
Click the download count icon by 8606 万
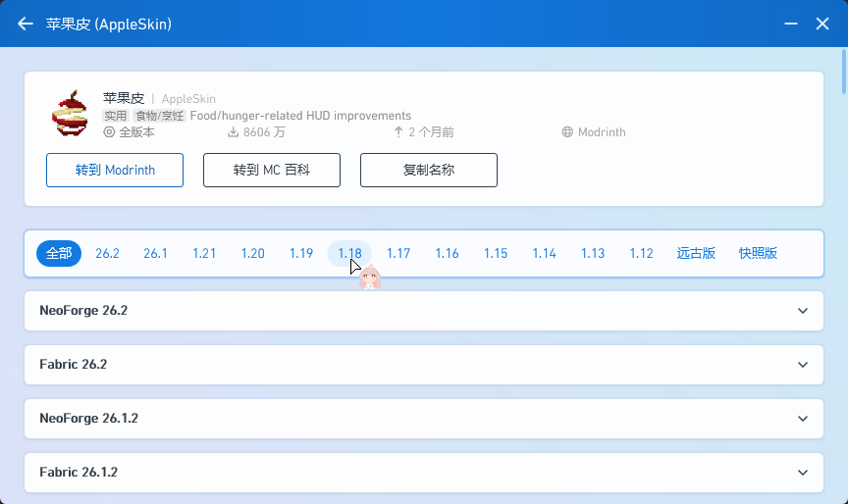(233, 131)
